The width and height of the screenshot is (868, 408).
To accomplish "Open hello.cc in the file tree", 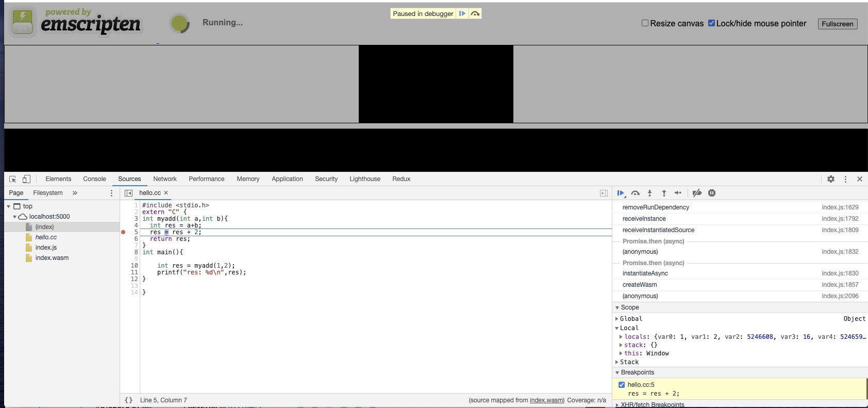I will click(x=46, y=237).
